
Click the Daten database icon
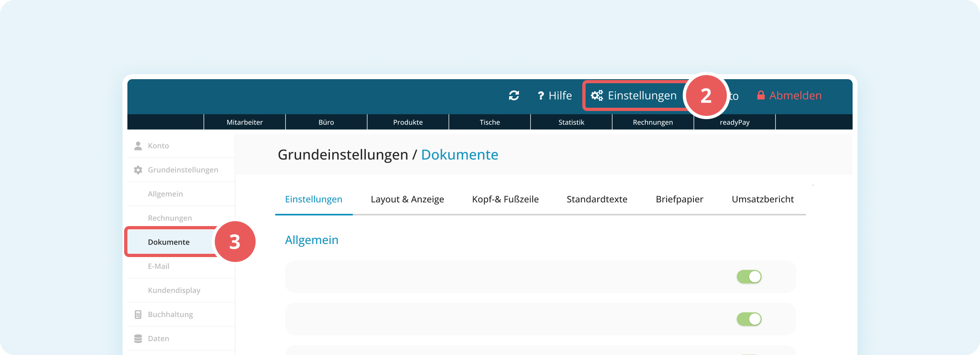(x=138, y=338)
